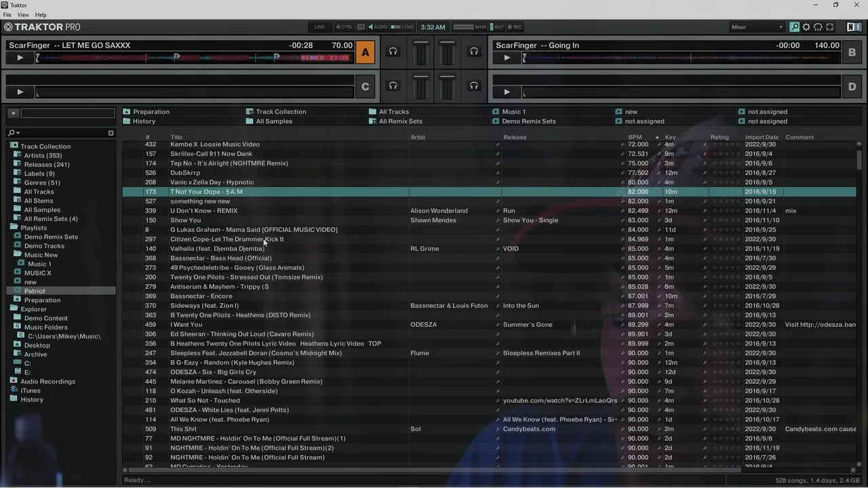
Task: Start playback on empty deck D
Action: 507,92
